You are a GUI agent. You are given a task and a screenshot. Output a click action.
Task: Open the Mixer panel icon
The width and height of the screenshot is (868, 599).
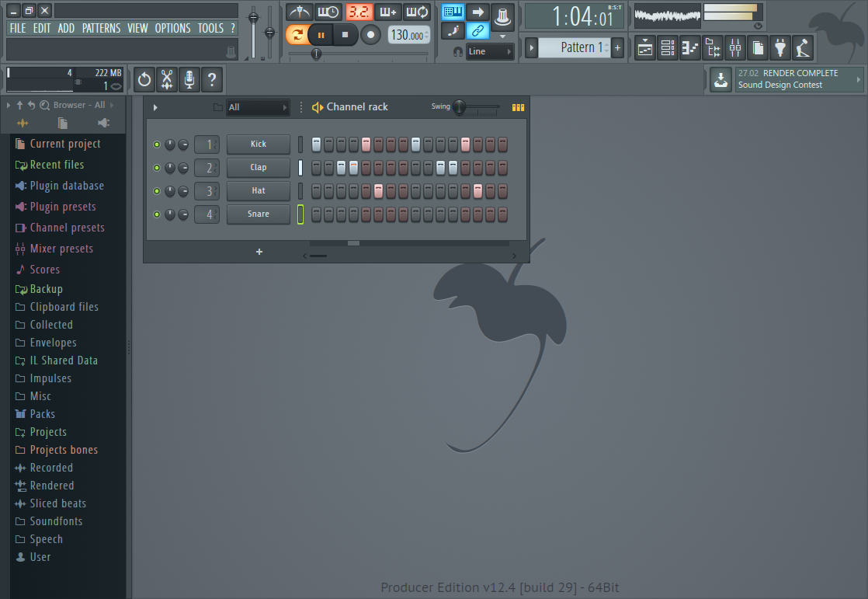tap(734, 47)
